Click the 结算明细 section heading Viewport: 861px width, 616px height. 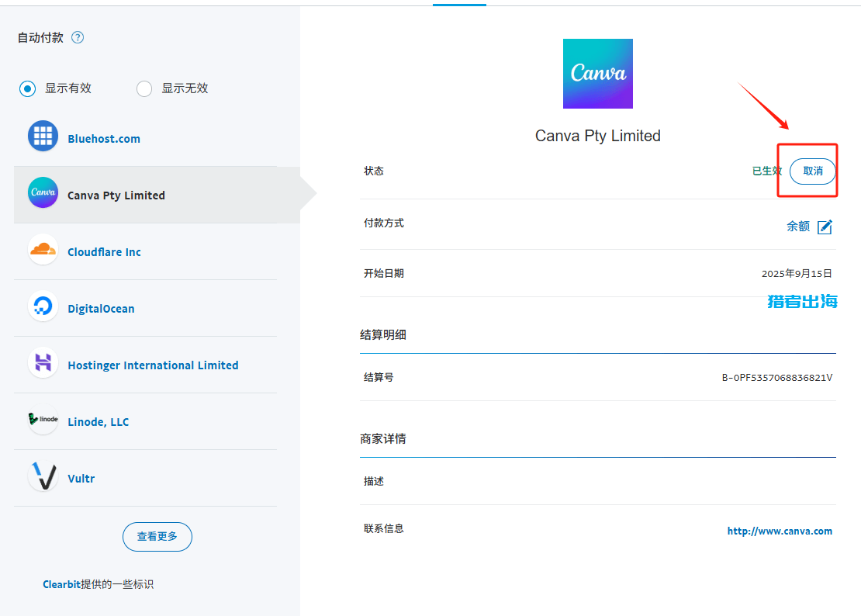coord(383,335)
